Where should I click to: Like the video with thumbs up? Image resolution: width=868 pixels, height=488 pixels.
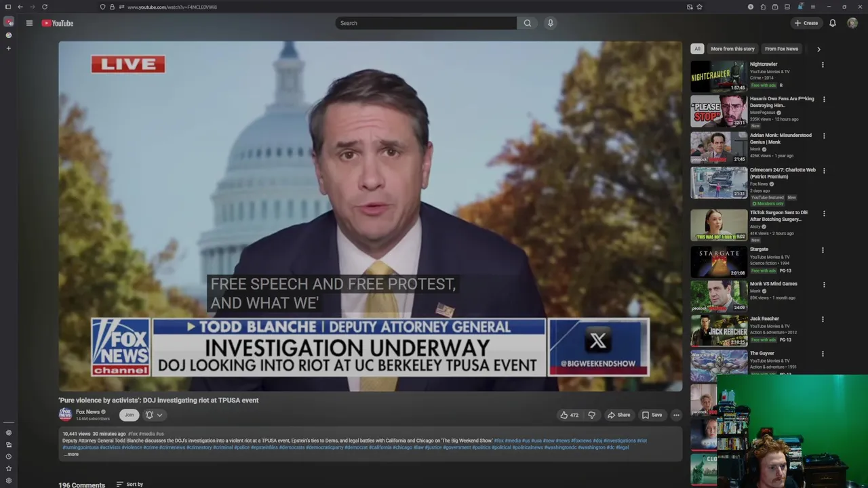(569, 415)
